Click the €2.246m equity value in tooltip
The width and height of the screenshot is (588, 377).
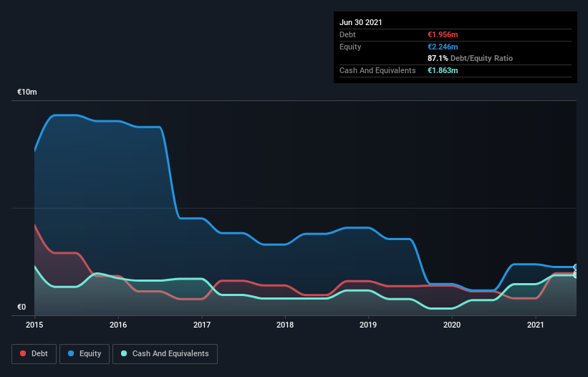[443, 47]
